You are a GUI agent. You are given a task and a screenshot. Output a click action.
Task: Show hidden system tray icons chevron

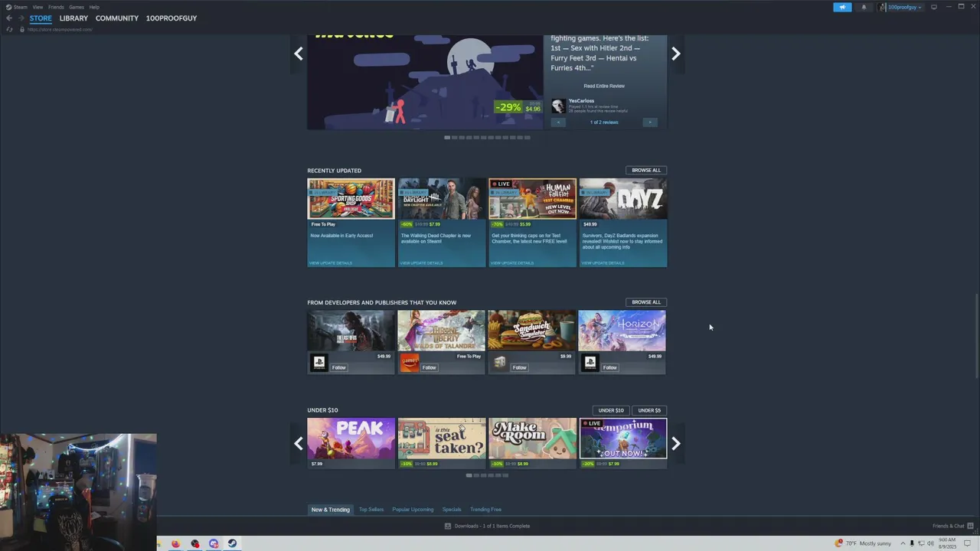click(x=903, y=543)
